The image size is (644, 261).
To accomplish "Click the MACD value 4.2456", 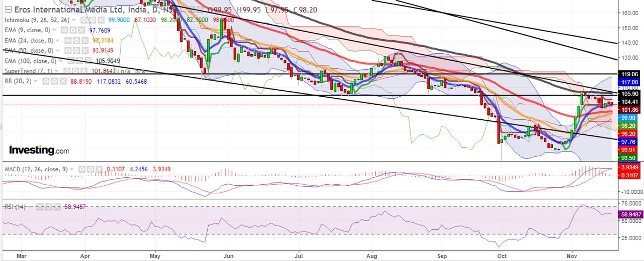I will tap(138, 170).
